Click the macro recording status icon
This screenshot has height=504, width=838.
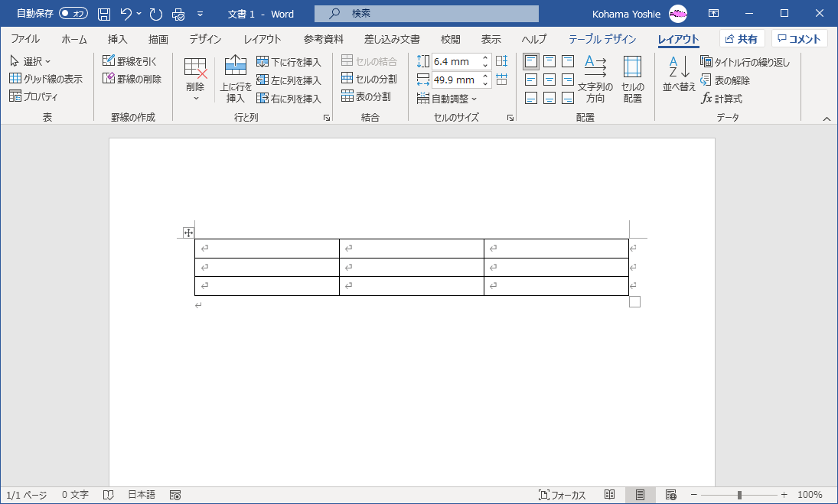[175, 495]
